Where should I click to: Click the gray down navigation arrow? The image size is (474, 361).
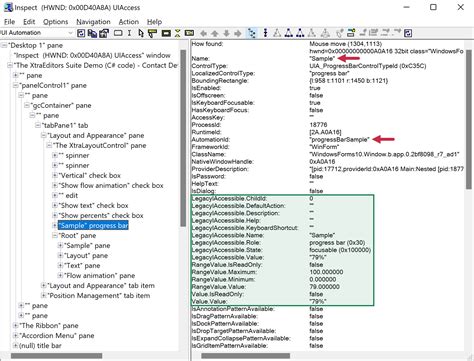[226, 33]
